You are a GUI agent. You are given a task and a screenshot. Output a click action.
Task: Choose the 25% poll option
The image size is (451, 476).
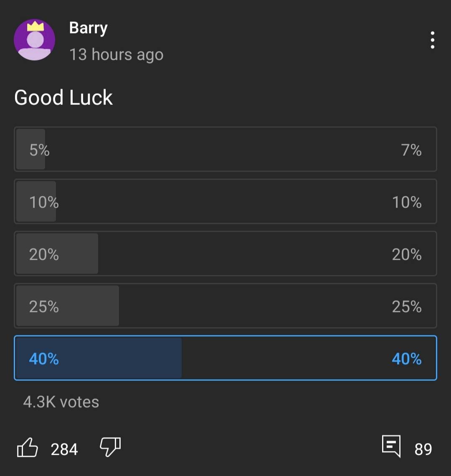[225, 306]
